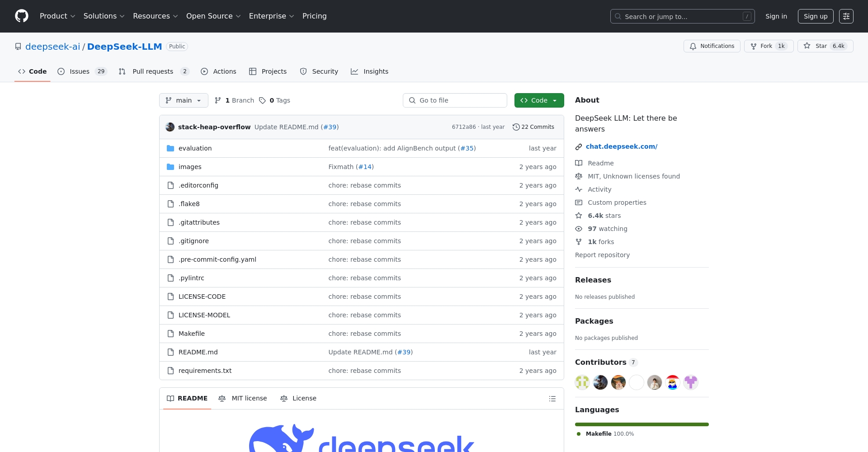
Task: Click the Activity pulse icon in About
Action: [x=579, y=189]
